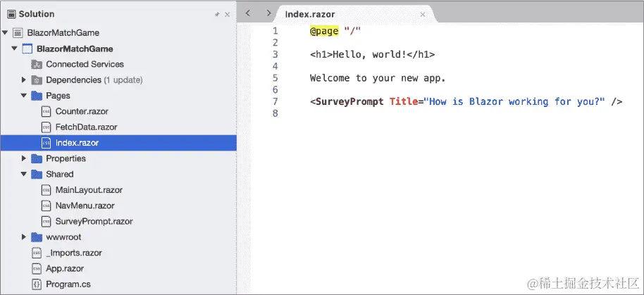
Task: Click the Connected Services label
Action: click(x=85, y=64)
